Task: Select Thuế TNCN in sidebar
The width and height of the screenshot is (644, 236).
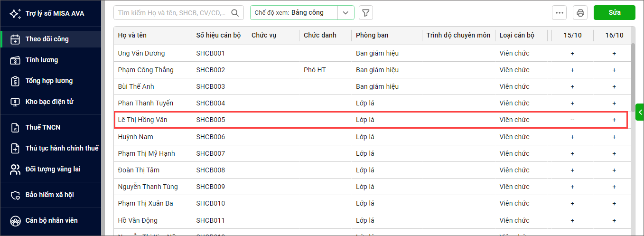Action: tap(43, 127)
